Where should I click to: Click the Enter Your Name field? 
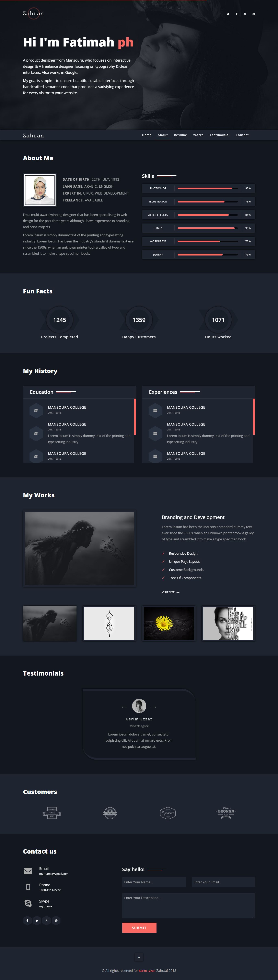click(154, 882)
